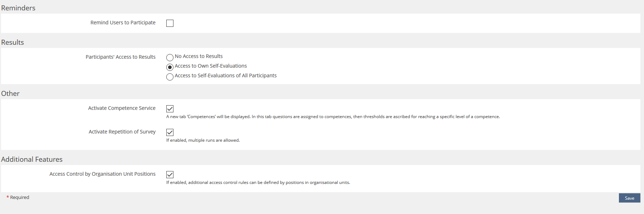This screenshot has width=644, height=214.
Task: Click the 'multiple runs are allowed' help text
Action: point(203,140)
